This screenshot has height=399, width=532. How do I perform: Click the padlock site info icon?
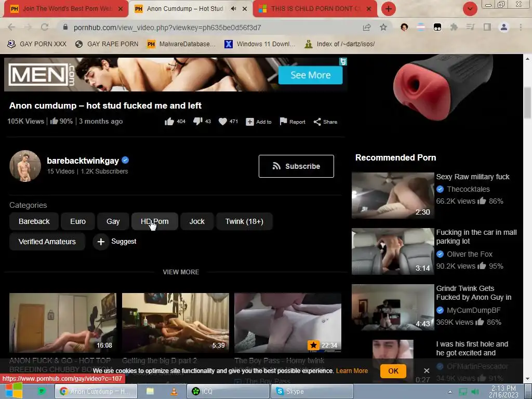pos(65,27)
